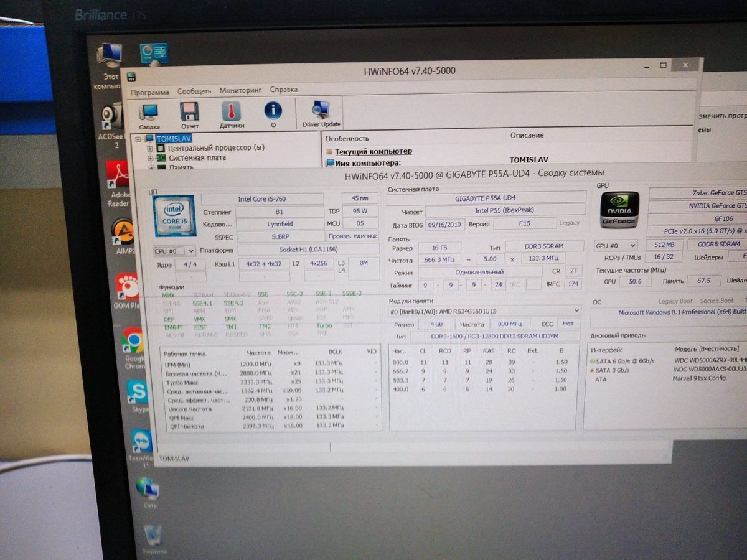This screenshot has height=560, width=747.
Task: Click the Отчет floppy disk report icon
Action: point(189,115)
